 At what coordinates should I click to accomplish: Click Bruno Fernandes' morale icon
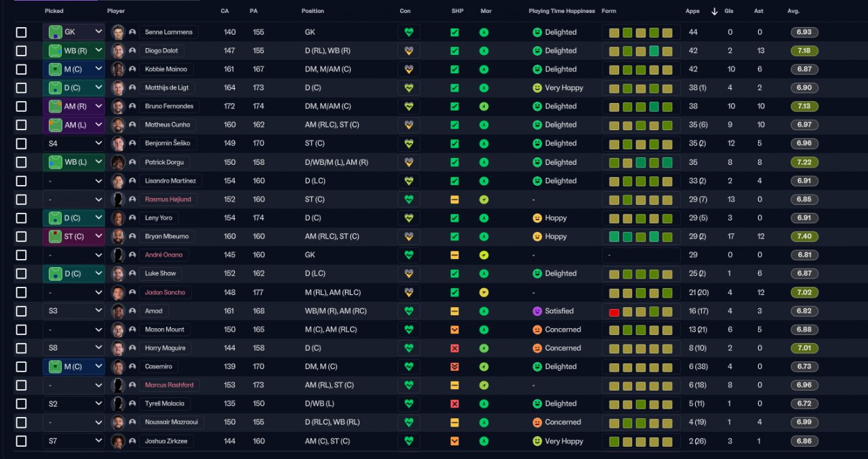484,106
